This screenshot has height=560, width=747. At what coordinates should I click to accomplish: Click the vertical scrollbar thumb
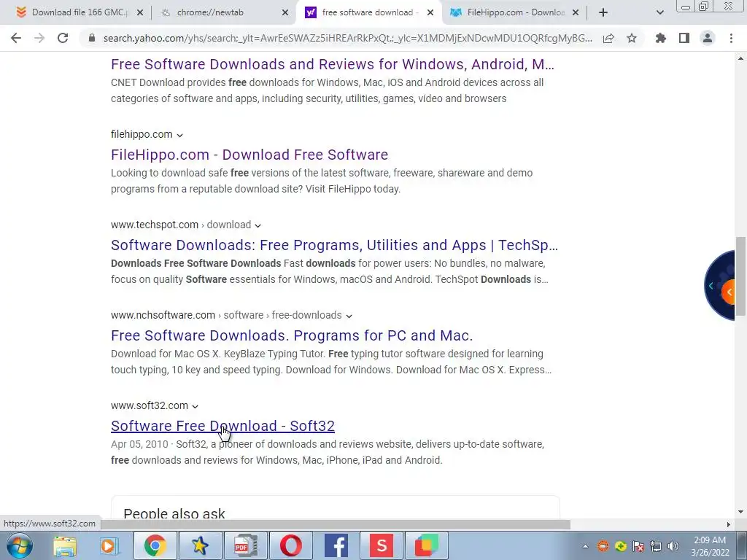pyautogui.click(x=740, y=276)
